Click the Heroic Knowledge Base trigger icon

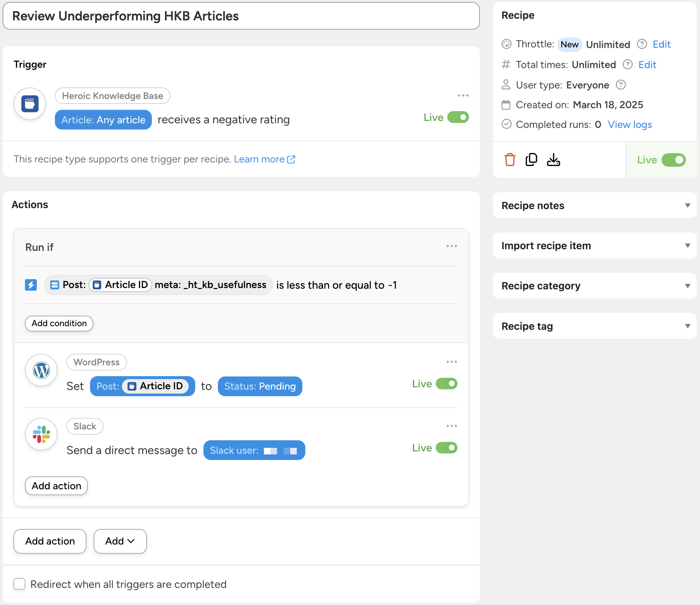(30, 104)
